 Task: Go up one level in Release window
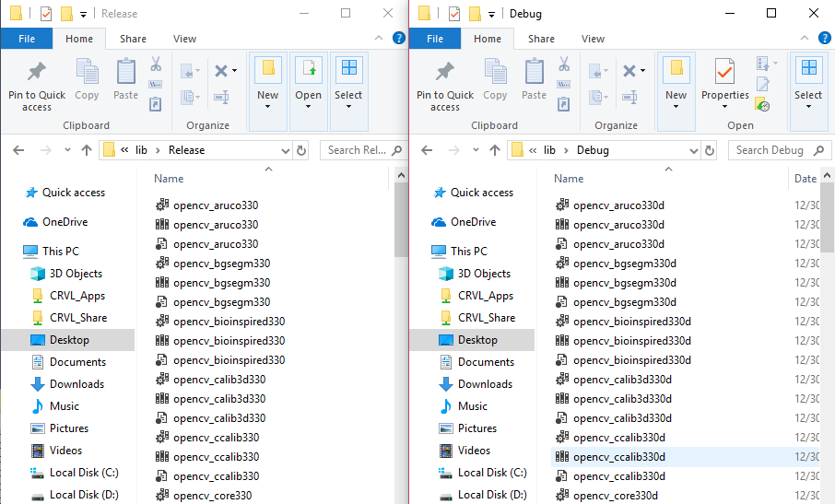pos(87,150)
